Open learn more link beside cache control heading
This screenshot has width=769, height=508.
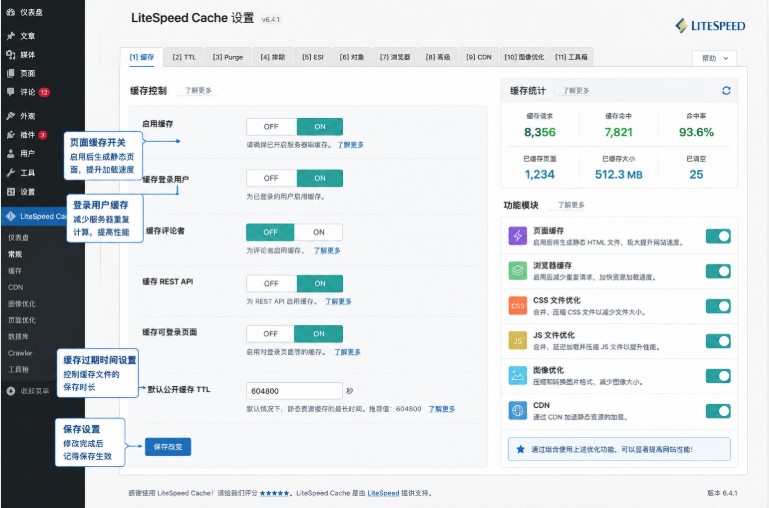coord(198,90)
